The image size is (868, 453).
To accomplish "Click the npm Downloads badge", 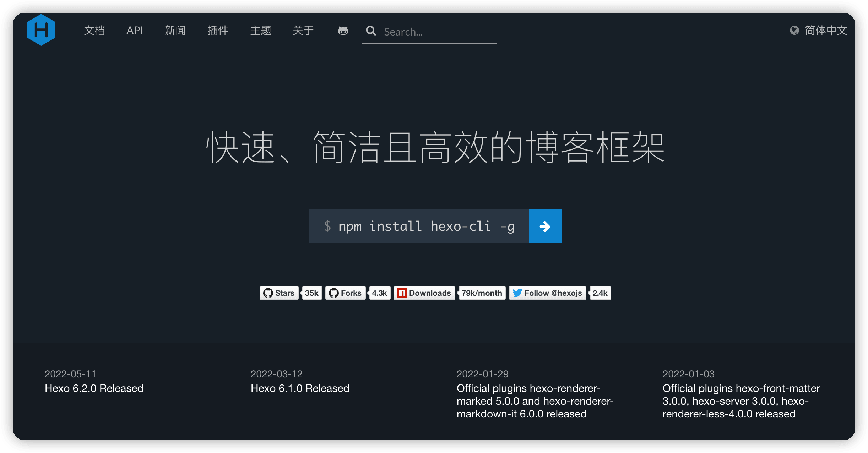I will point(424,293).
